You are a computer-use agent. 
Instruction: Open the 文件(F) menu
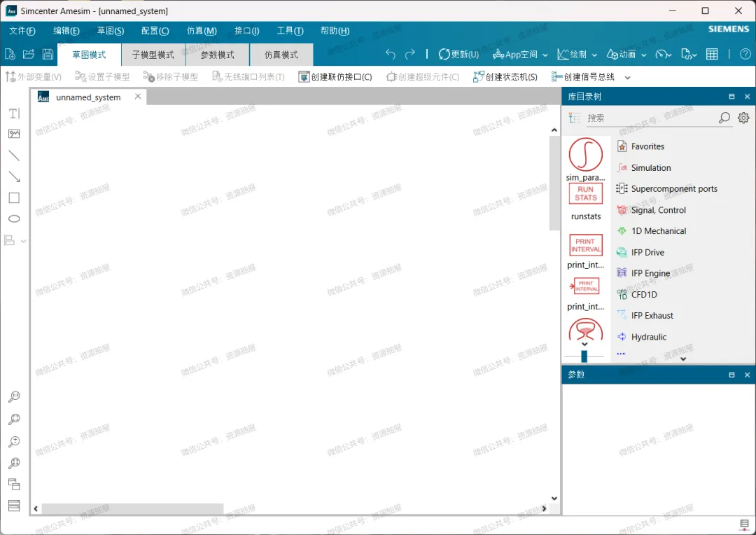pos(22,31)
